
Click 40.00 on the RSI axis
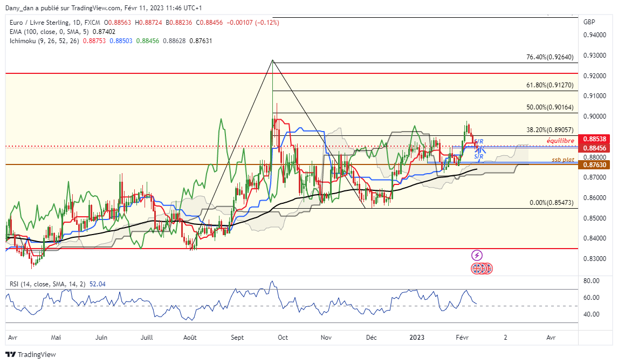(x=591, y=314)
